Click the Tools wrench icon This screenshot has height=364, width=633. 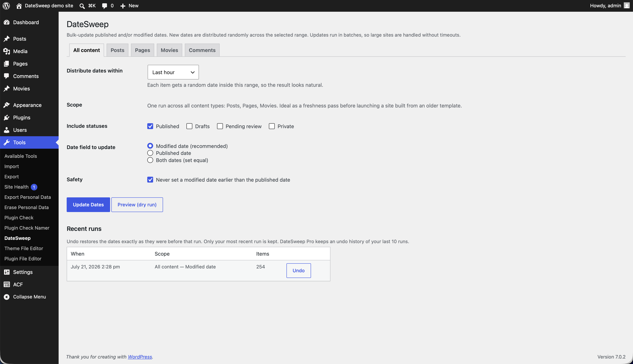tap(7, 142)
